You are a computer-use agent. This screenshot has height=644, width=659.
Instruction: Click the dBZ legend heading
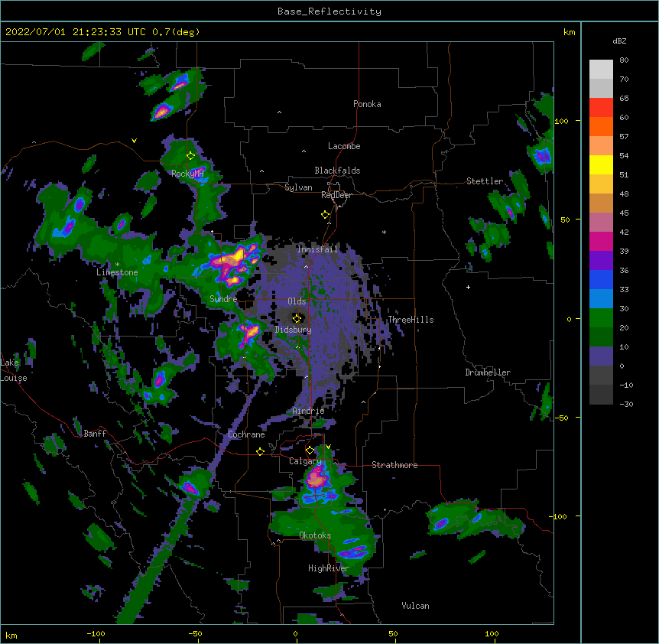tap(619, 41)
